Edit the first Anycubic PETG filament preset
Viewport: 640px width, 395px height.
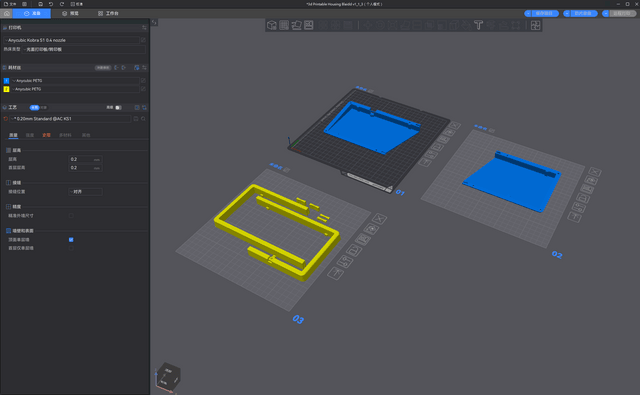(x=143, y=81)
